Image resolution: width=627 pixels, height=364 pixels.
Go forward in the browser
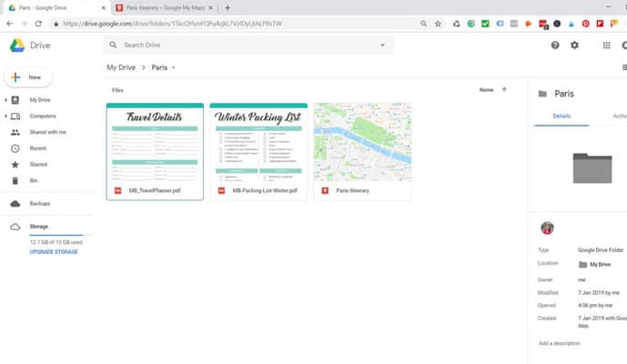(x=24, y=24)
